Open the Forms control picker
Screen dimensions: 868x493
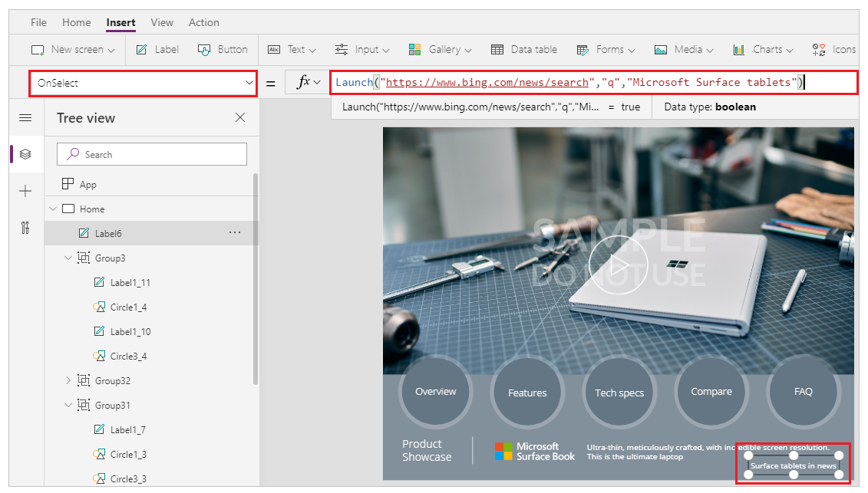(606, 48)
